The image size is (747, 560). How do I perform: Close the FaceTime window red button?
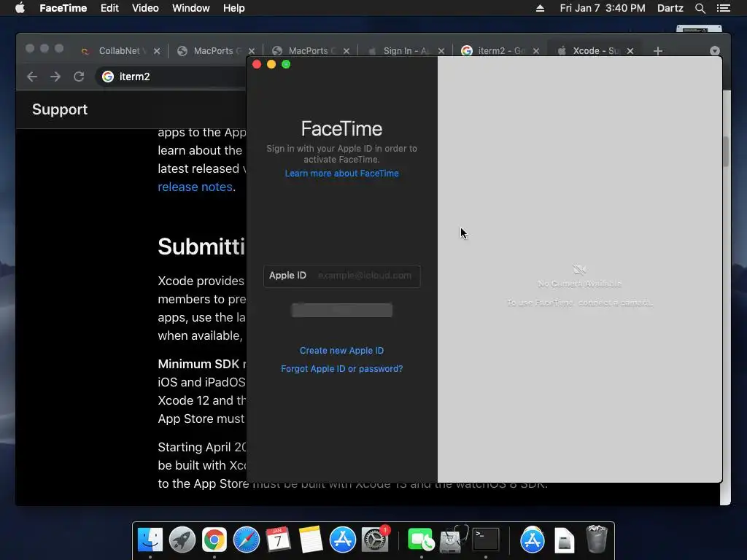pos(257,64)
